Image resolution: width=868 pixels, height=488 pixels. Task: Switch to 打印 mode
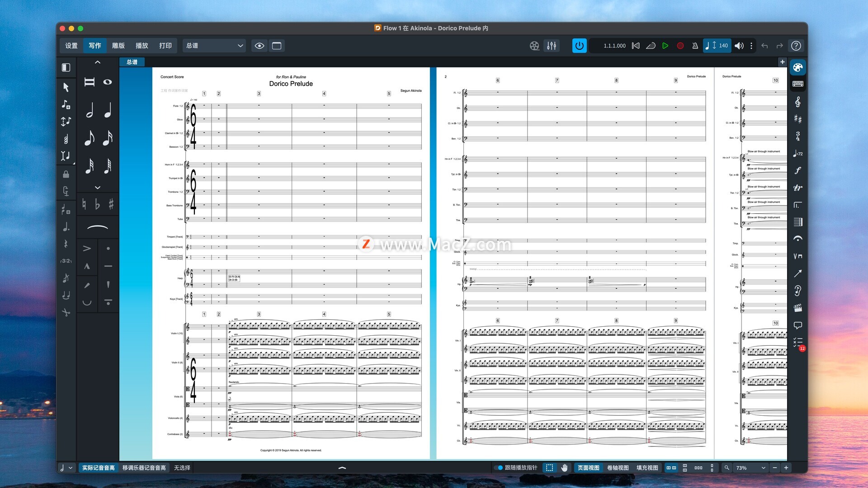pyautogui.click(x=165, y=46)
